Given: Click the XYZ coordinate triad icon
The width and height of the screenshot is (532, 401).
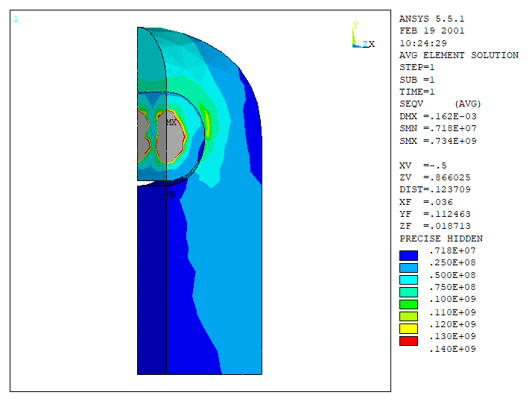Looking at the screenshot, I should tap(363, 35).
